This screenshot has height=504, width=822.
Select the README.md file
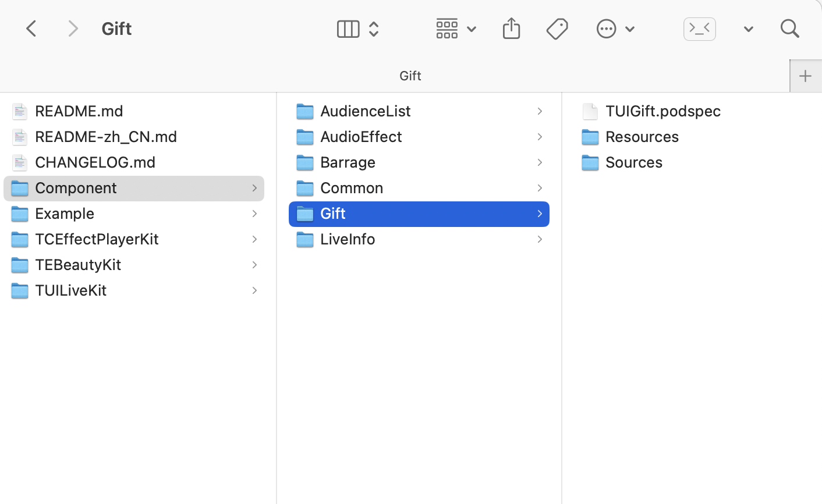coord(79,111)
